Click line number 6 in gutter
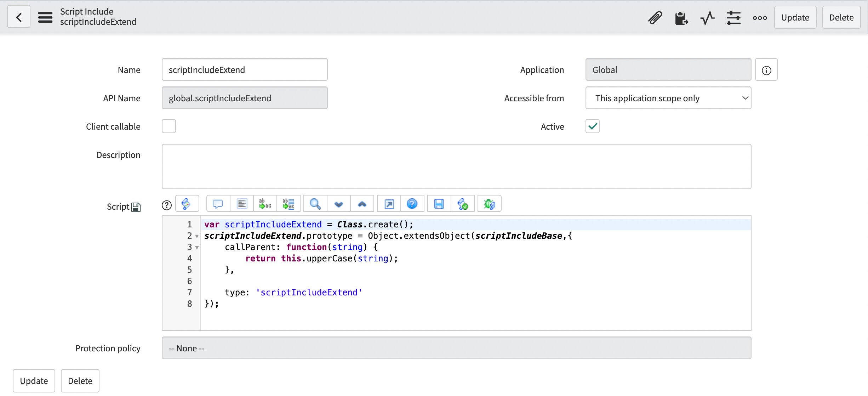The width and height of the screenshot is (868, 396). [x=190, y=281]
